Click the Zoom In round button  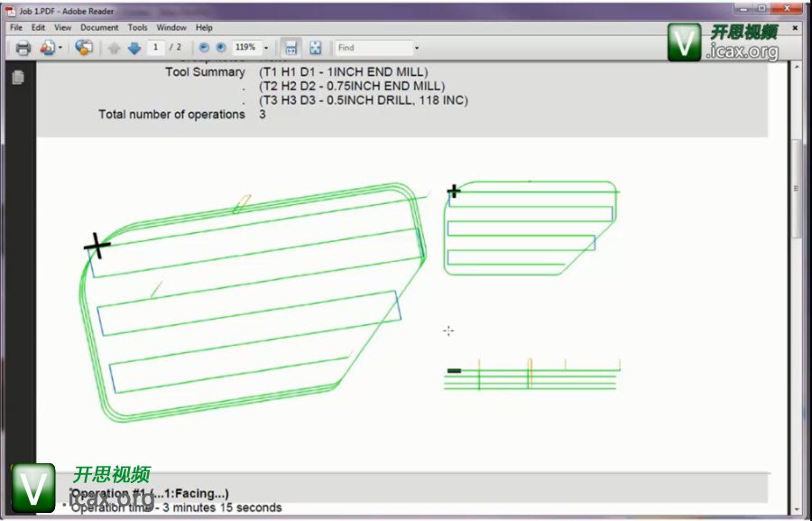click(218, 48)
